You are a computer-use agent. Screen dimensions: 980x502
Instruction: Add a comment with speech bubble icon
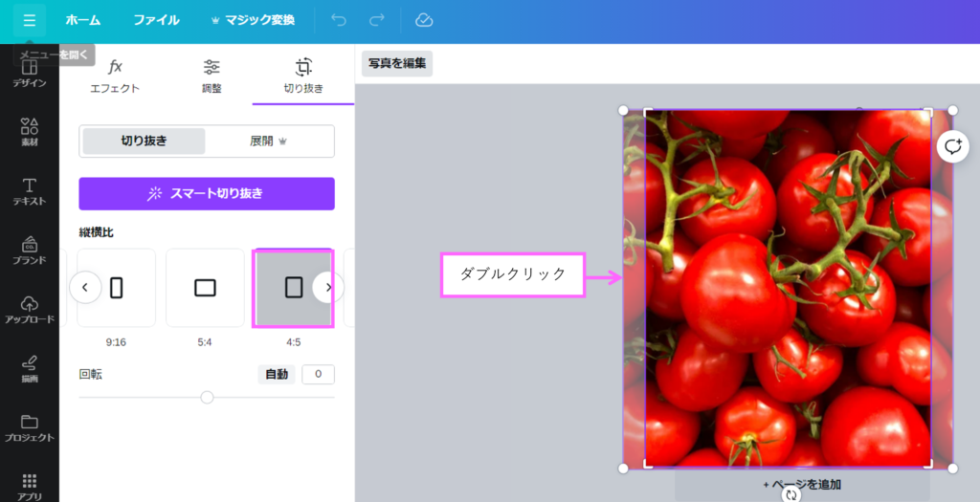[x=953, y=146]
